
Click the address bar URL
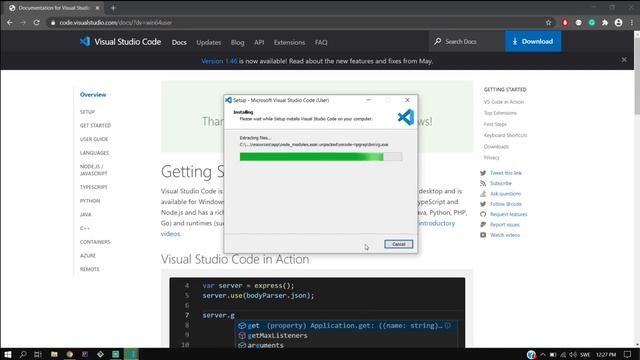click(x=116, y=22)
